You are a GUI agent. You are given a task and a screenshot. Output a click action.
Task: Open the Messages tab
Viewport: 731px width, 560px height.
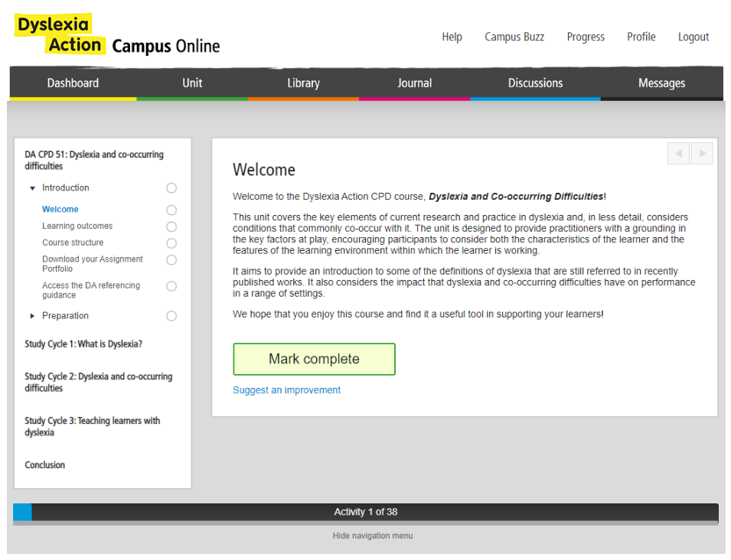pos(661,84)
